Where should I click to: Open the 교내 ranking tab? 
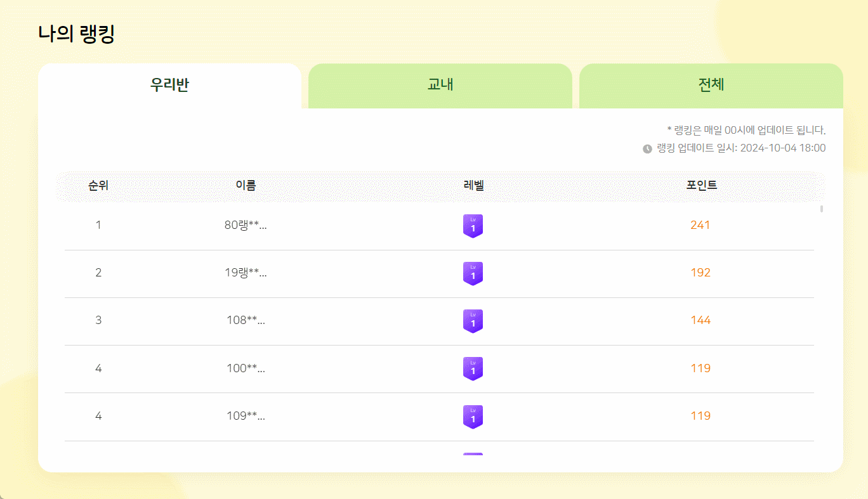coord(440,86)
